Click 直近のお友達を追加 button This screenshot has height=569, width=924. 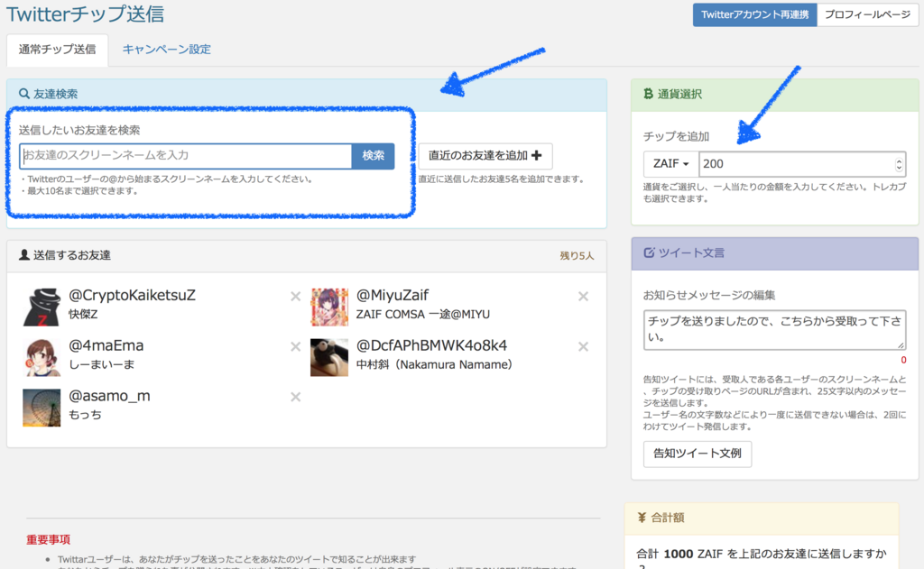click(485, 155)
